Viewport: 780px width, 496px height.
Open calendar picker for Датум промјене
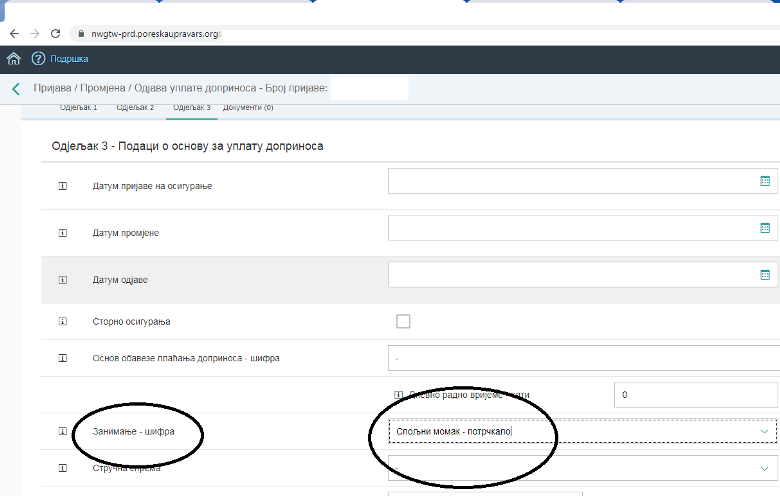point(765,228)
